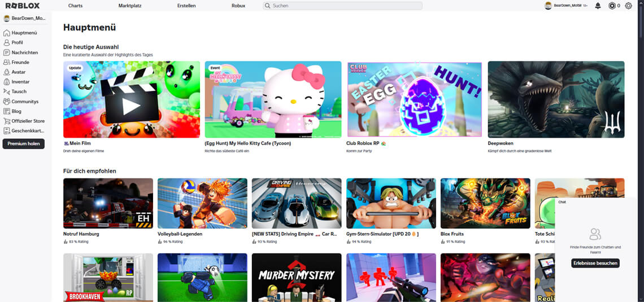Viewport: 644px width, 302px height.
Task: Select Hauptmenü in the sidebar
Action: (x=24, y=33)
